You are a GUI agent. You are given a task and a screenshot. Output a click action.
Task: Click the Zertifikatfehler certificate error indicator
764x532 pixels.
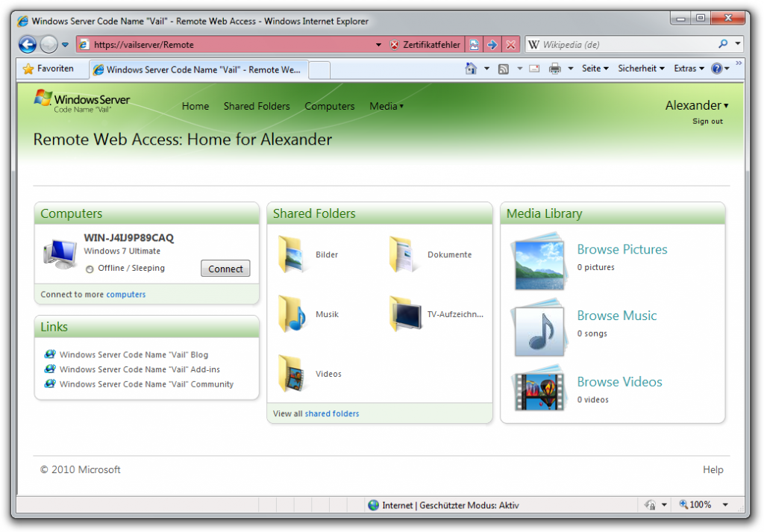pyautogui.click(x=425, y=45)
